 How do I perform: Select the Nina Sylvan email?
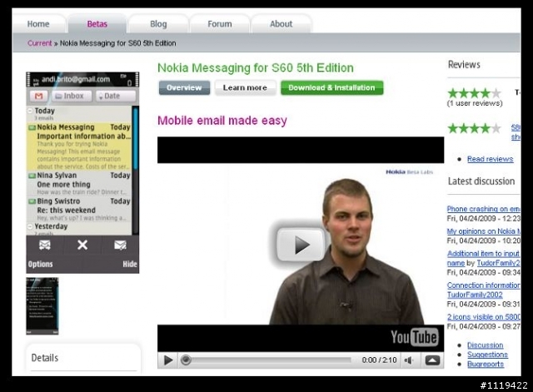pyautogui.click(x=79, y=183)
